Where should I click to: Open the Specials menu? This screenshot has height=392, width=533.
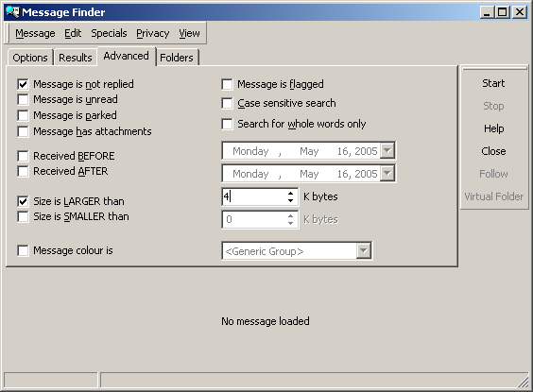(x=109, y=33)
